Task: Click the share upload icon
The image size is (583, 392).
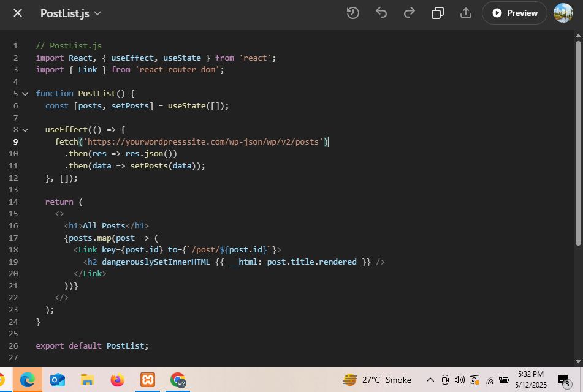Action: tap(465, 13)
